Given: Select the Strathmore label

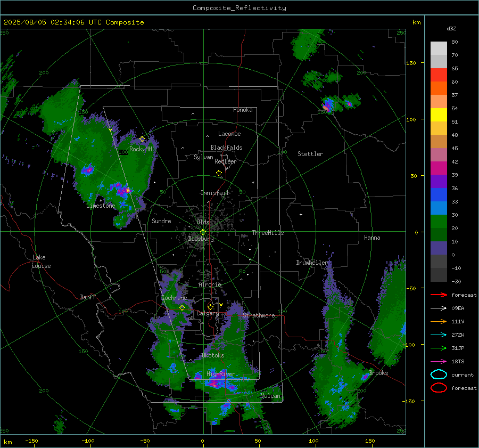Looking at the screenshot, I should pyautogui.click(x=259, y=315).
